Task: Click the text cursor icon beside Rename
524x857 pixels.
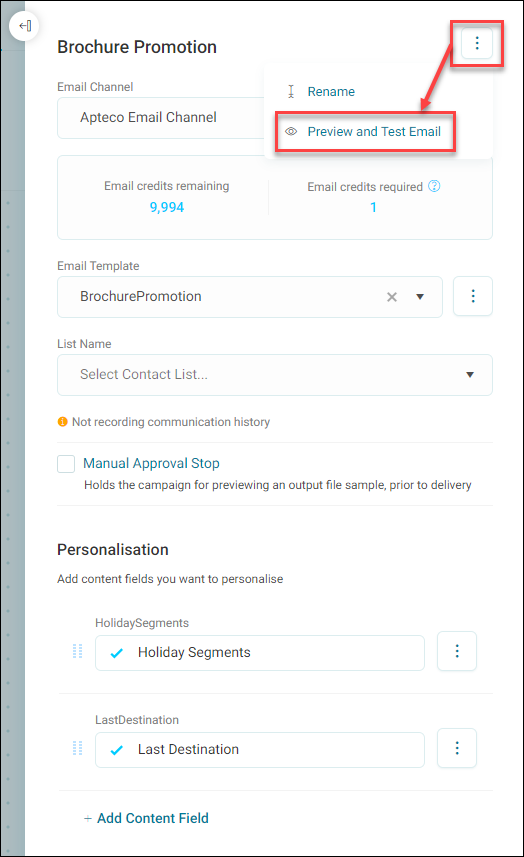Action: coord(291,91)
